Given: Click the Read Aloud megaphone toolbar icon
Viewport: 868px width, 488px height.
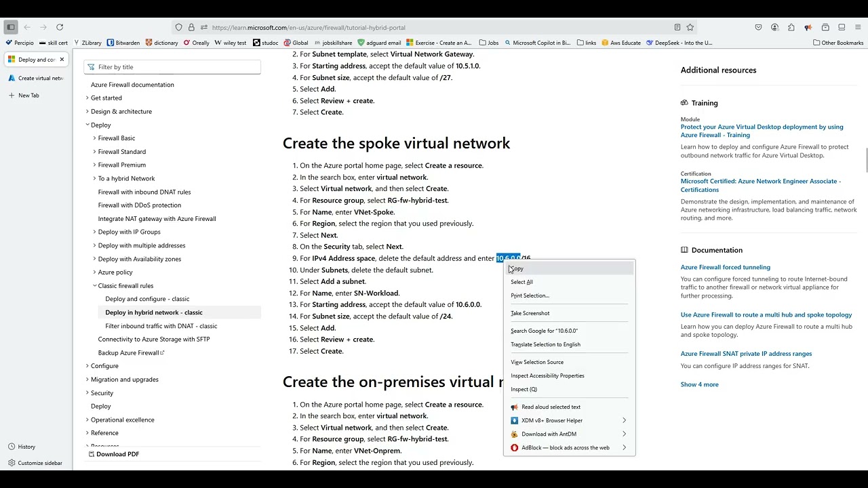Looking at the screenshot, I should [808, 27].
